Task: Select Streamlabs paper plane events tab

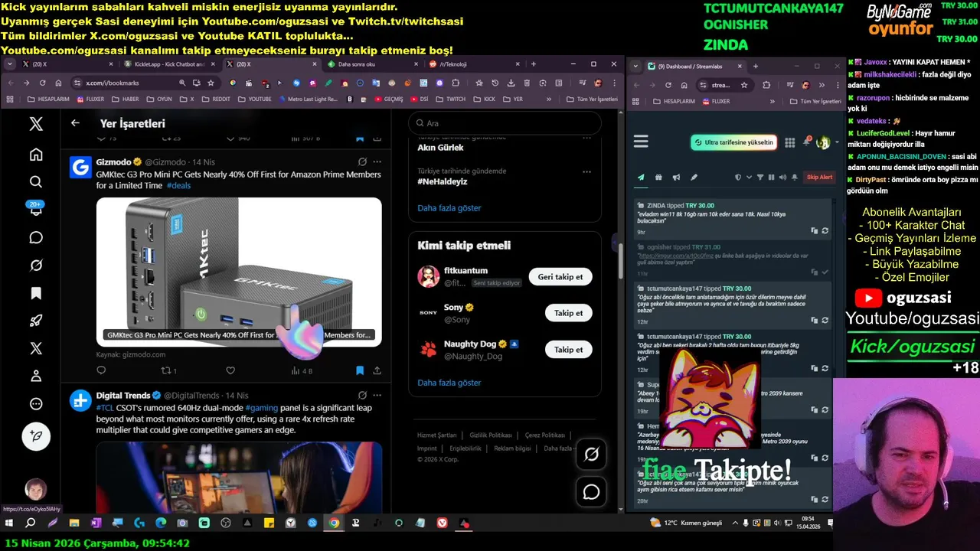Action: (x=641, y=177)
